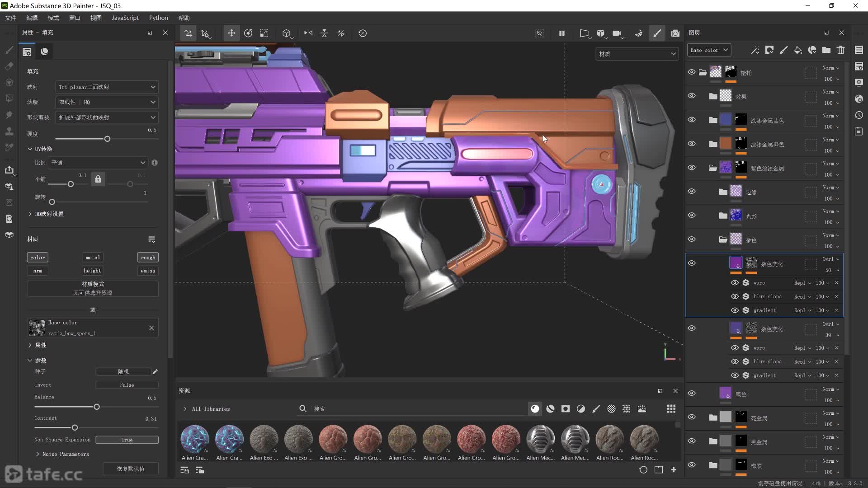Add a paint layer in layers toolbar
This screenshot has width=868, height=488.
[783, 50]
